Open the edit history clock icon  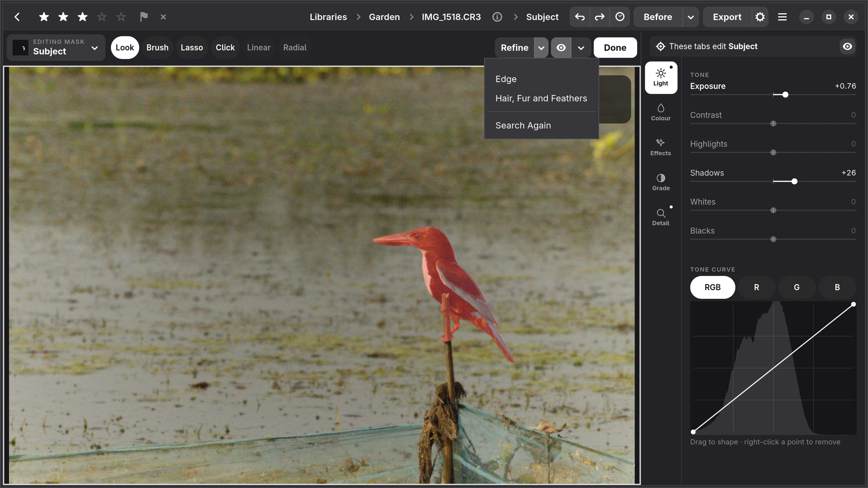[620, 17]
